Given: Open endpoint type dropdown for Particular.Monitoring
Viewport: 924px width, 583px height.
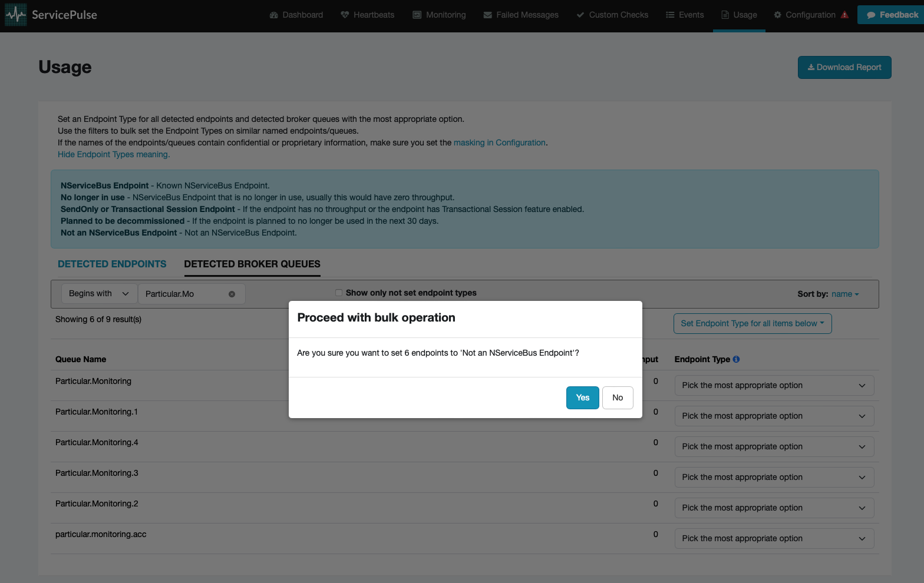Looking at the screenshot, I should point(774,385).
